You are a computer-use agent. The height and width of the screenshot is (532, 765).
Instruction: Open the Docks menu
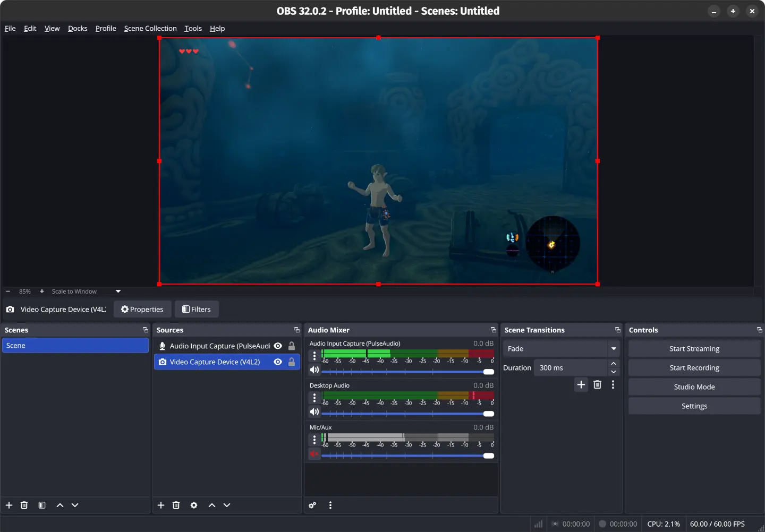pos(78,28)
